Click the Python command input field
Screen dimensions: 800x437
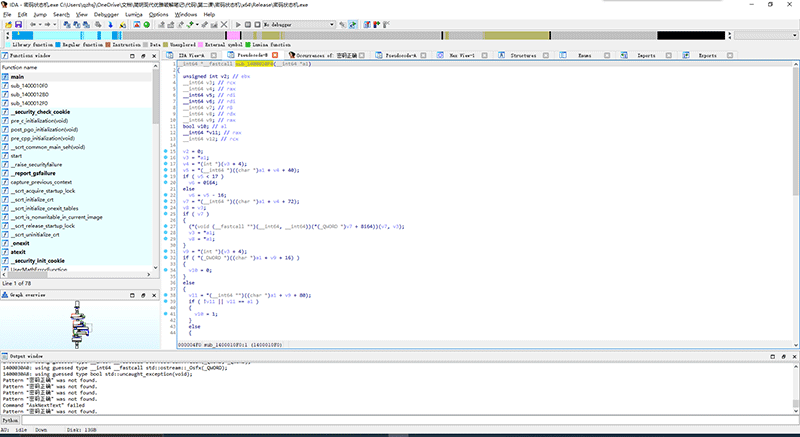(x=400, y=421)
